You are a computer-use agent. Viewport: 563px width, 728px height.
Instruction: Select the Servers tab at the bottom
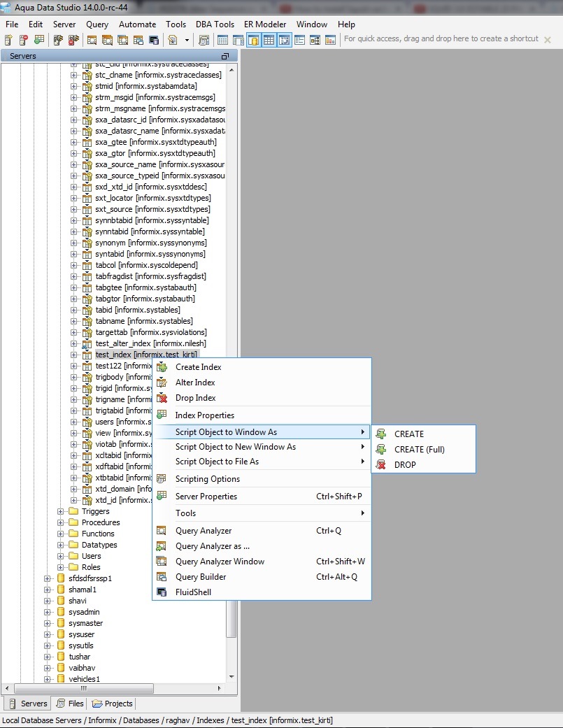[28, 704]
